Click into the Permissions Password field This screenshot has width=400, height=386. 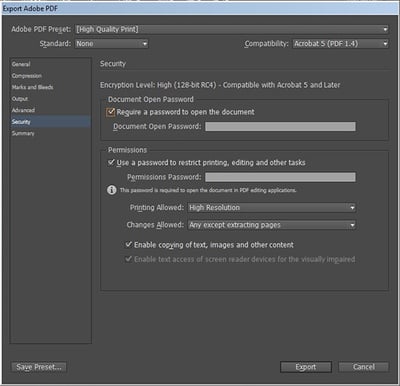pyautogui.click(x=280, y=177)
